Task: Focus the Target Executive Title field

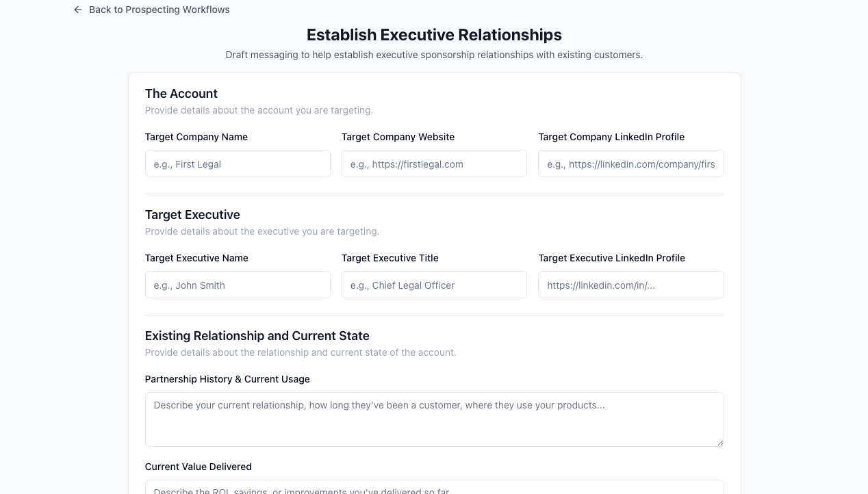Action: (x=434, y=285)
